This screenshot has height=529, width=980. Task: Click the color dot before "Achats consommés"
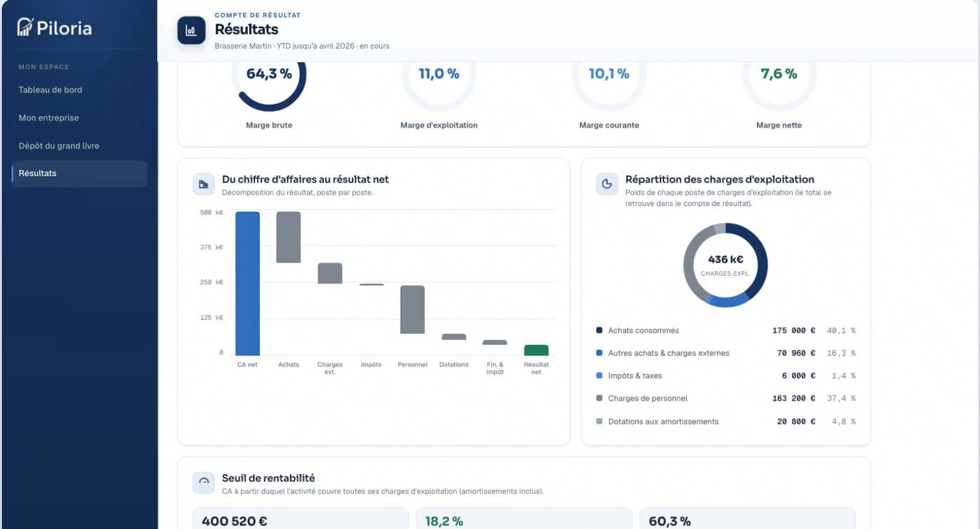coord(599,330)
